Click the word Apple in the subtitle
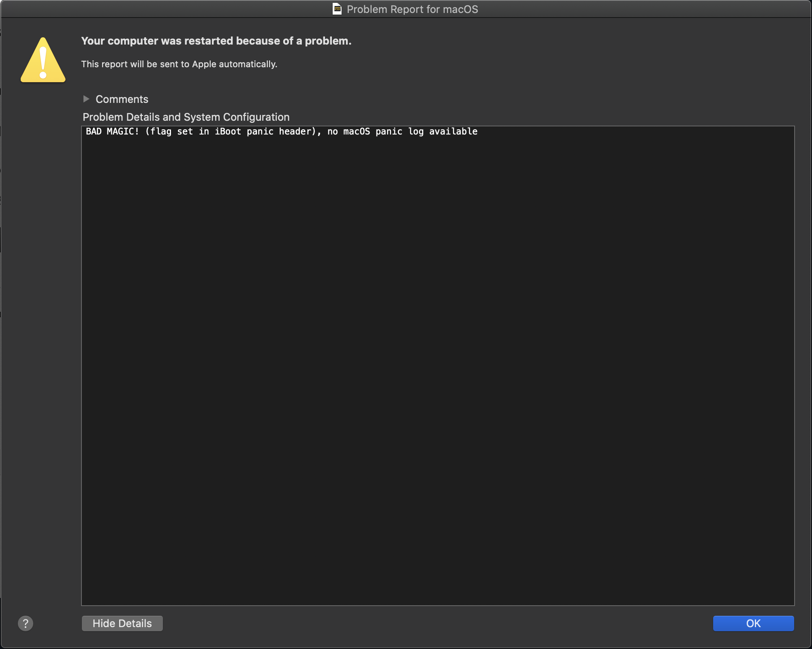The width and height of the screenshot is (812, 649). [x=204, y=64]
